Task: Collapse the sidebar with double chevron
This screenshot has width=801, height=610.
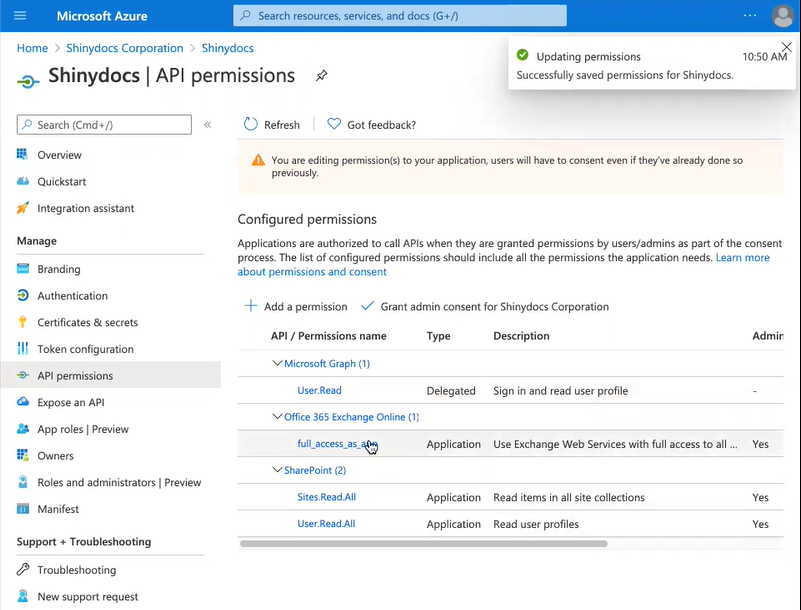Action: click(x=207, y=125)
